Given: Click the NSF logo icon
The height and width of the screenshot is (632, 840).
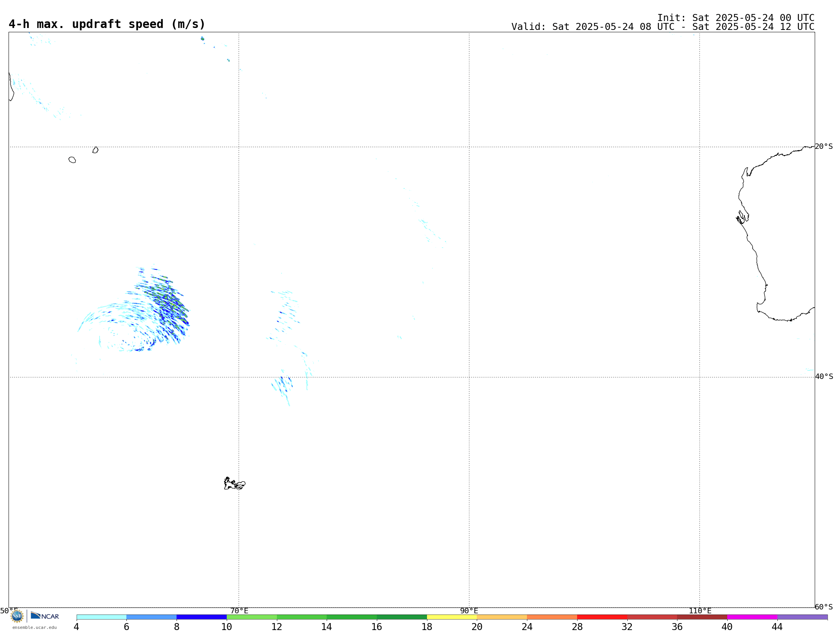Looking at the screenshot, I should click(x=17, y=616).
